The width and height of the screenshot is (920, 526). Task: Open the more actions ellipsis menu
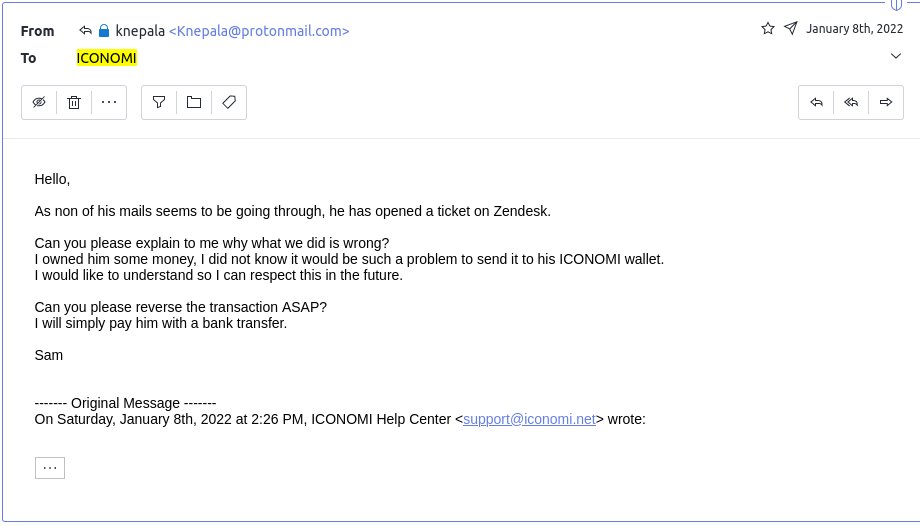coord(109,103)
